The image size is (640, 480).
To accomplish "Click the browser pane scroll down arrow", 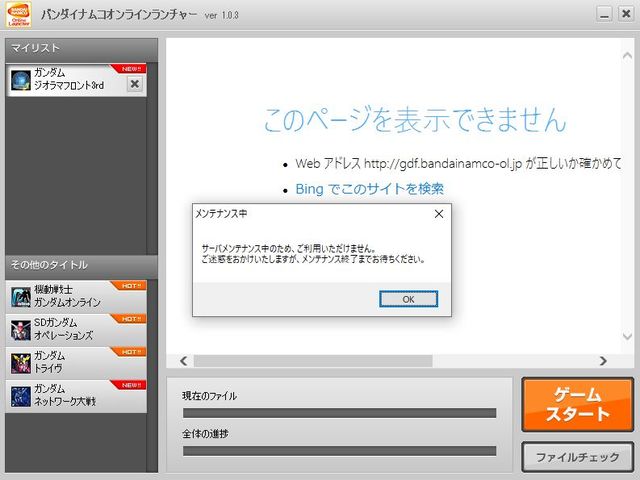I will 627,336.
